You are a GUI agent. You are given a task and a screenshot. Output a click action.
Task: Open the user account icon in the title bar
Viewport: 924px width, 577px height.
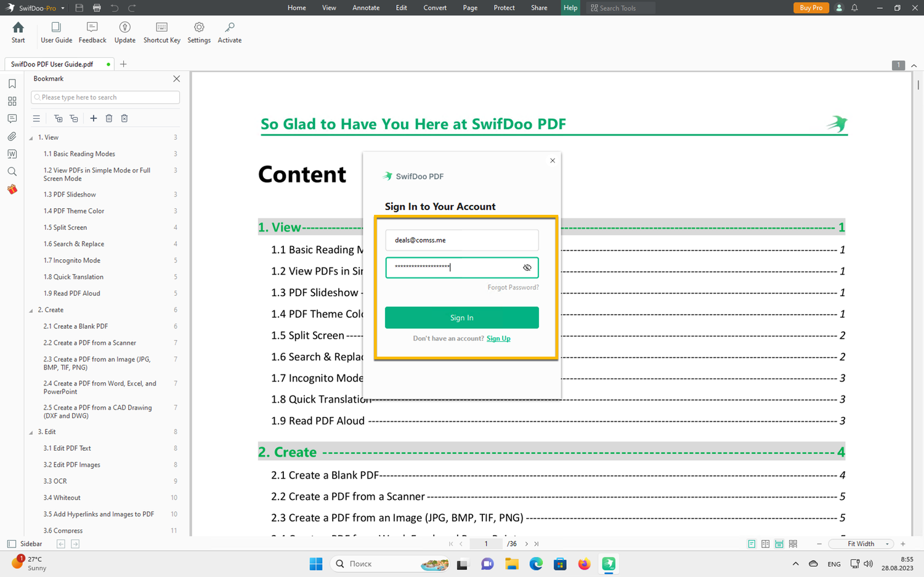tap(839, 8)
